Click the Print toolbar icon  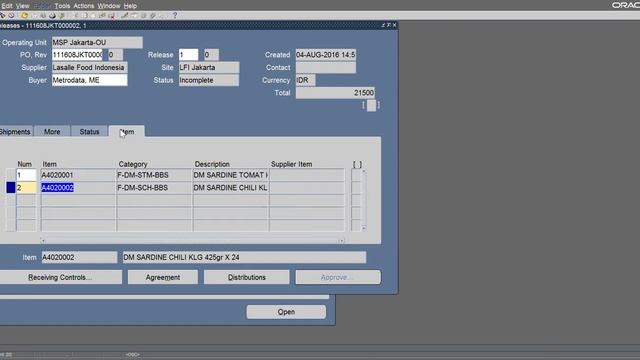click(x=52, y=16)
